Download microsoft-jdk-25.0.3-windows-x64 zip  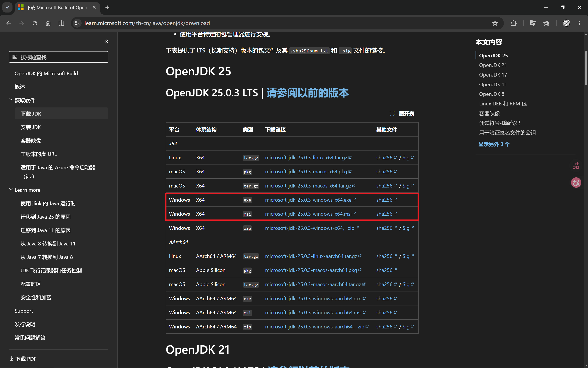point(312,228)
